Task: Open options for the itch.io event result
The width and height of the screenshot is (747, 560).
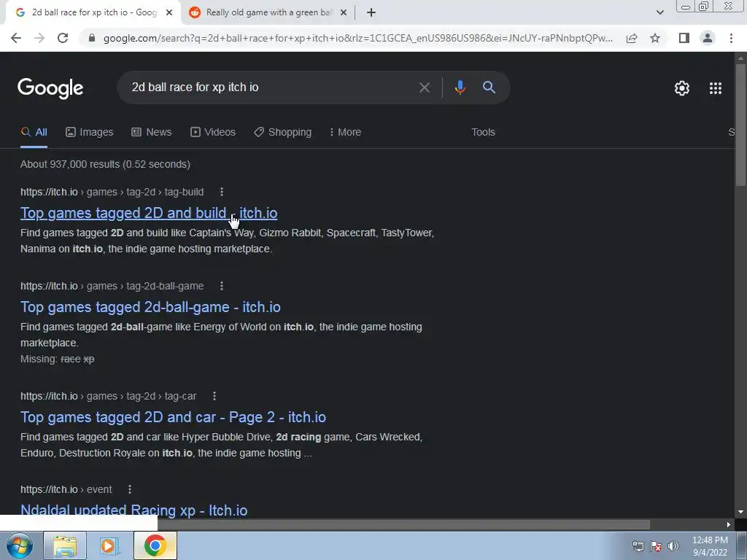Action: coord(130,489)
